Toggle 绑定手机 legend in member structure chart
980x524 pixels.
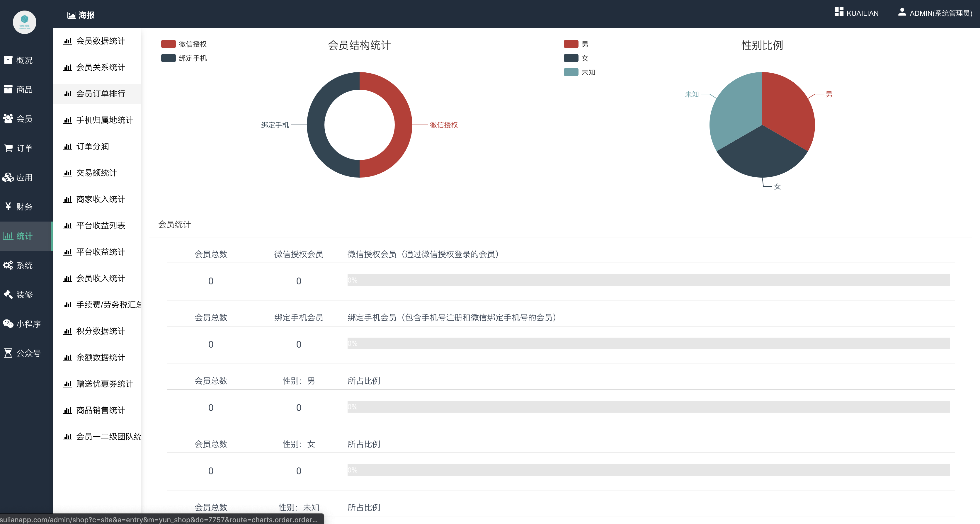184,58
